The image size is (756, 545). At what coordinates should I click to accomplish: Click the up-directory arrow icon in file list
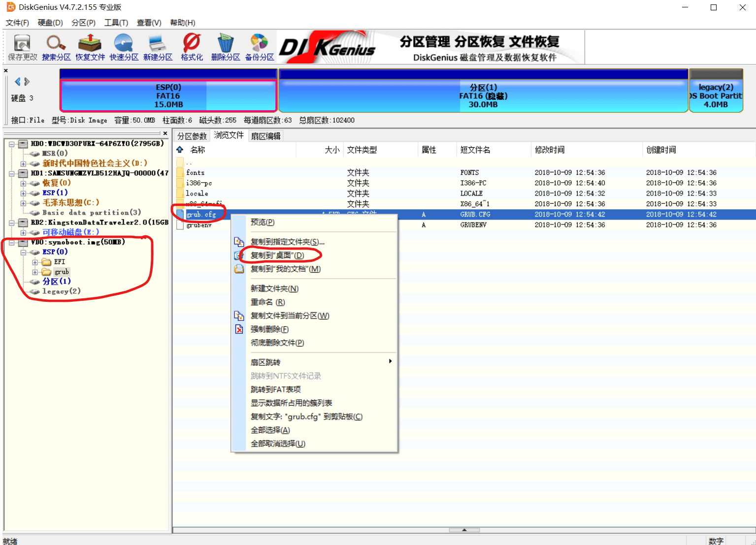pyautogui.click(x=180, y=150)
